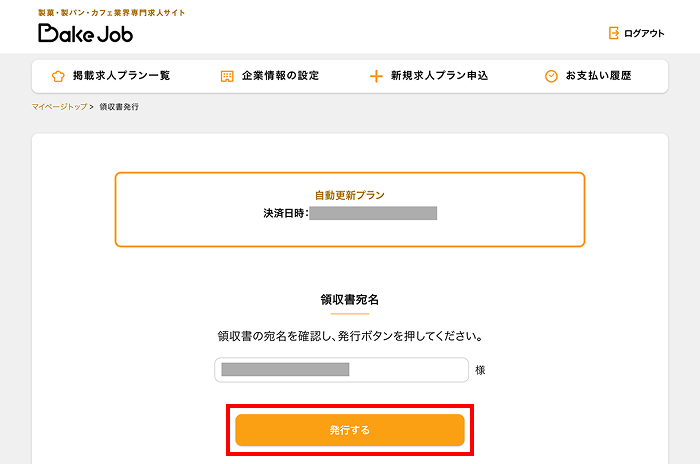Click the clock icon for payment history
Viewport: 700px width, 464px height.
coord(551,76)
